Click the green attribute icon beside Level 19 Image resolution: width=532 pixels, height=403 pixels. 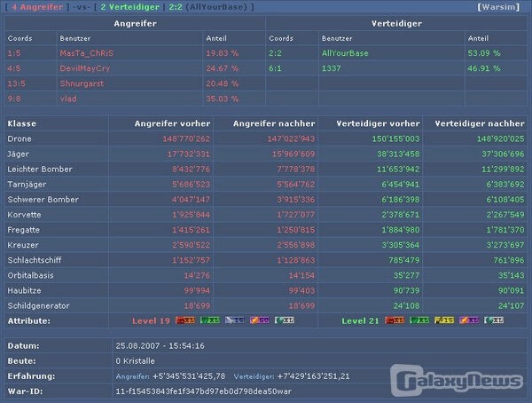coord(208,320)
